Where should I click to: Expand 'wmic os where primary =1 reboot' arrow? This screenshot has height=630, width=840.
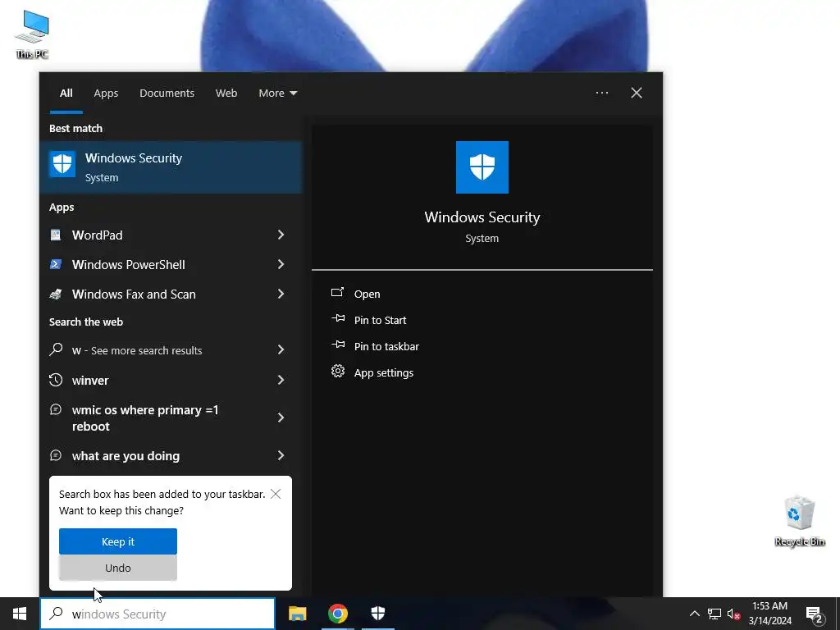click(281, 418)
